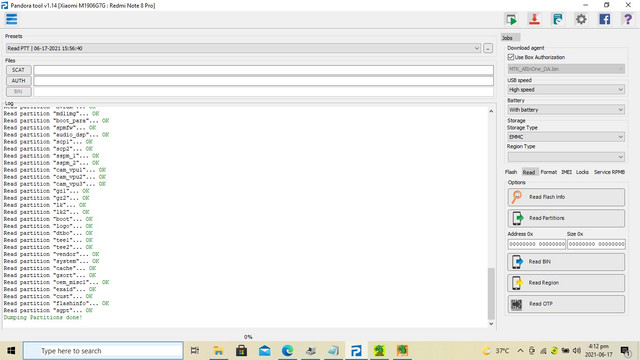The width and height of the screenshot is (640, 360).
Task: Click the log scrollbar down arrow
Action: pos(491,324)
